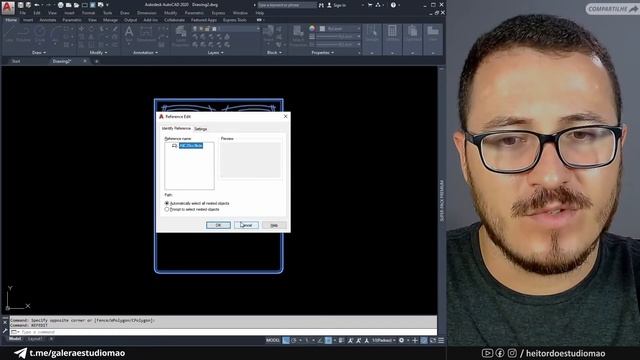The height and width of the screenshot is (360, 640).
Task: Select the Text tool in Annotation panel
Action: pos(129,33)
